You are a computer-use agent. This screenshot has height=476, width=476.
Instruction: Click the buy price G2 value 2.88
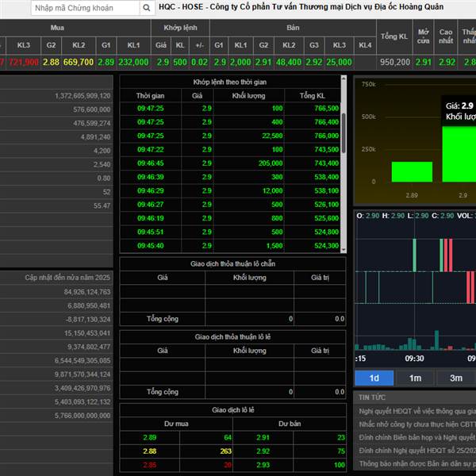tap(51, 62)
